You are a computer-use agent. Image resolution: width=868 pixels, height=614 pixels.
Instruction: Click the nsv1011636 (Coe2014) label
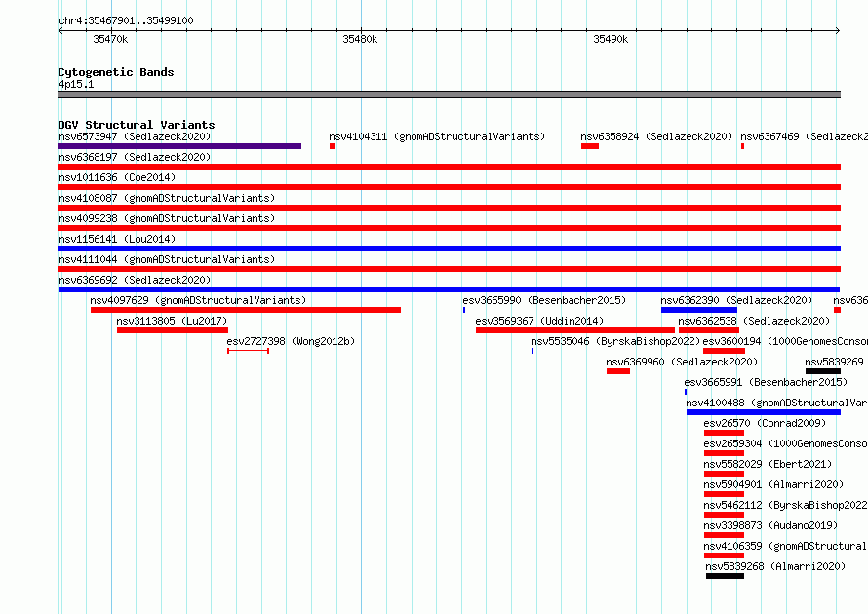coord(117,177)
